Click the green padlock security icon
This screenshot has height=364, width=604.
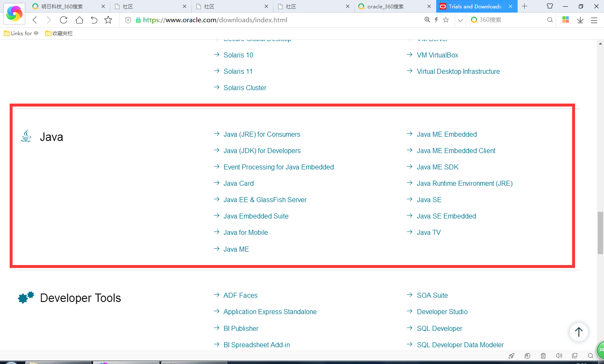[138, 20]
